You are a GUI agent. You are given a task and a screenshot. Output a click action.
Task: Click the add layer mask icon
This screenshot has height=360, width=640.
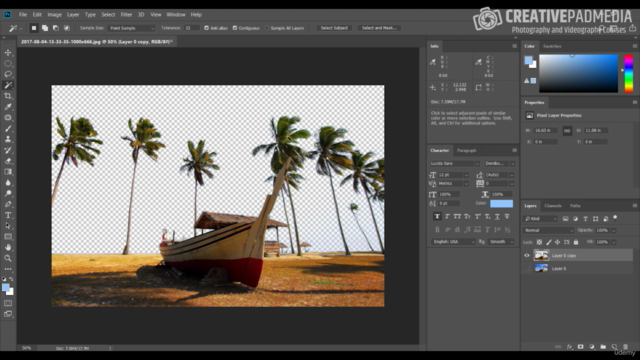coord(580,347)
